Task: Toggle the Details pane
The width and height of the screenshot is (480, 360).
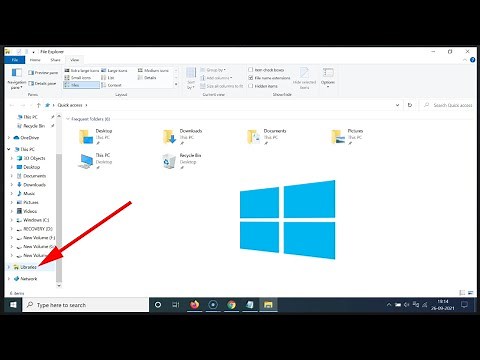Action: point(42,83)
